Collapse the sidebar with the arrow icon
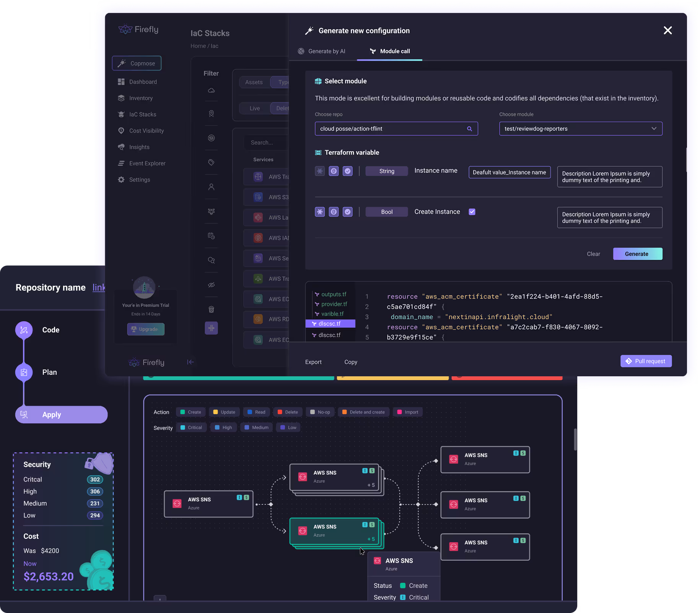The height and width of the screenshot is (613, 700). [190, 362]
